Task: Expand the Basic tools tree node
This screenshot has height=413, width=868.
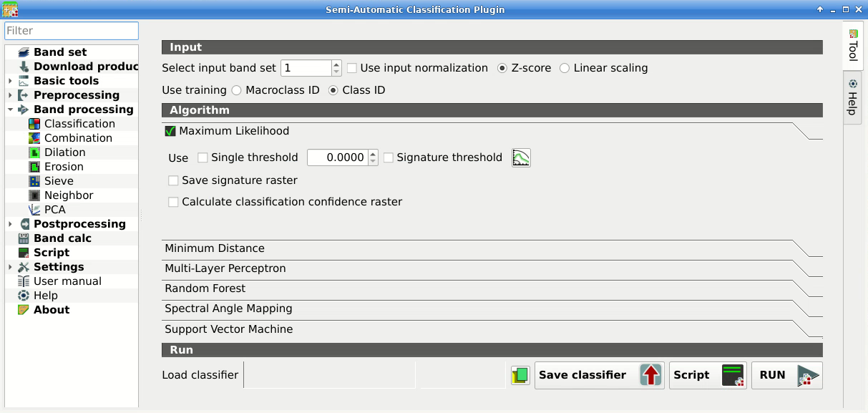Action: [x=10, y=81]
